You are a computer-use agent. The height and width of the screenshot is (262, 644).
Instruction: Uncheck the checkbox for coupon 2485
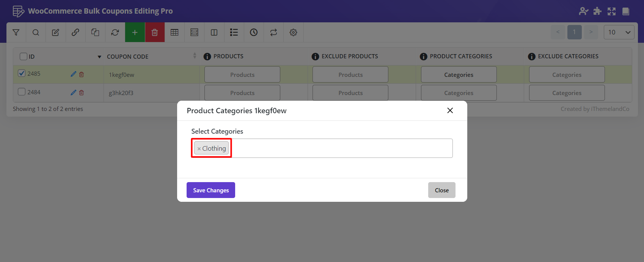[22, 73]
